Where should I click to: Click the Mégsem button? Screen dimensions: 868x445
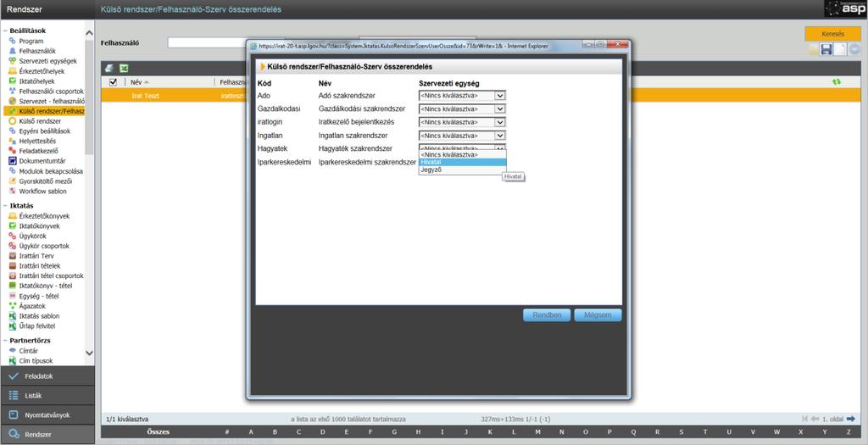(598, 315)
